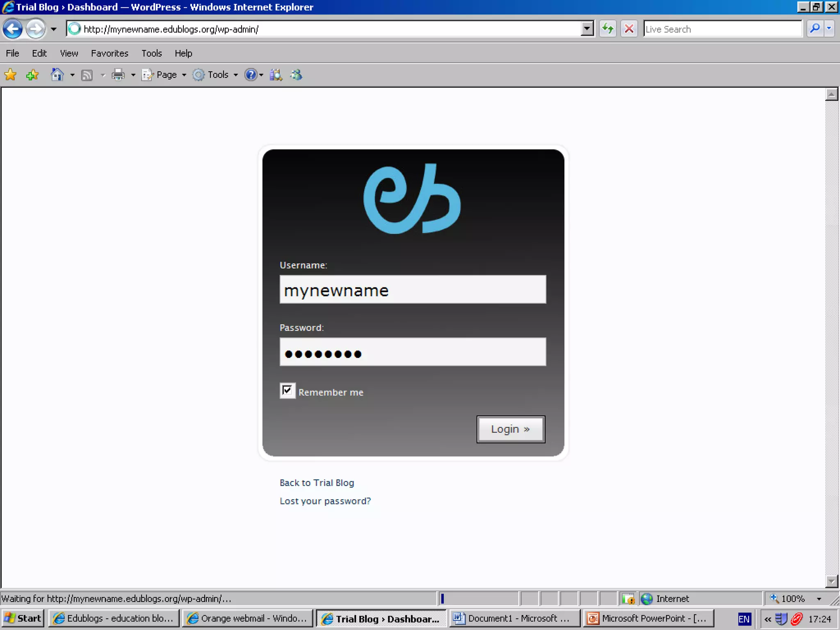Click Add to Favorites icon
The image size is (840, 630).
[32, 75]
